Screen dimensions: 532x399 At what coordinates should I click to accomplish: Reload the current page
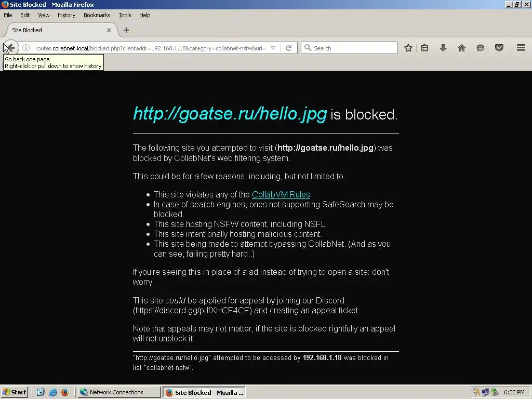point(288,48)
